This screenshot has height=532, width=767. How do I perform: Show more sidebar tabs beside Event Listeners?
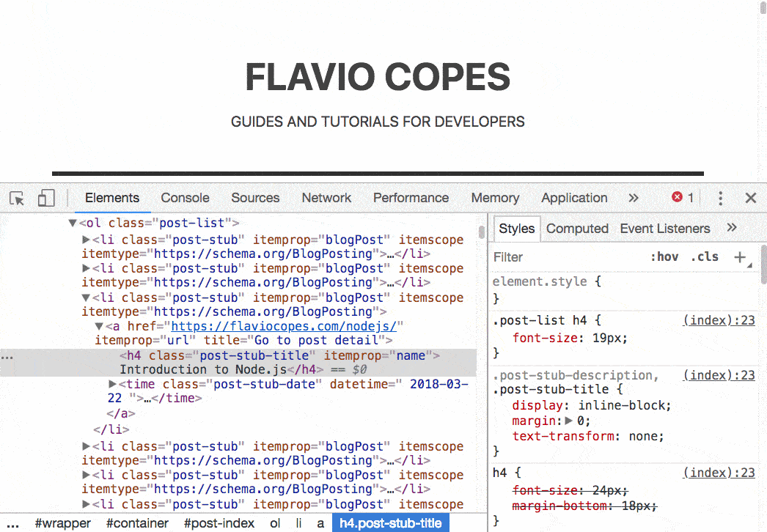tap(732, 228)
